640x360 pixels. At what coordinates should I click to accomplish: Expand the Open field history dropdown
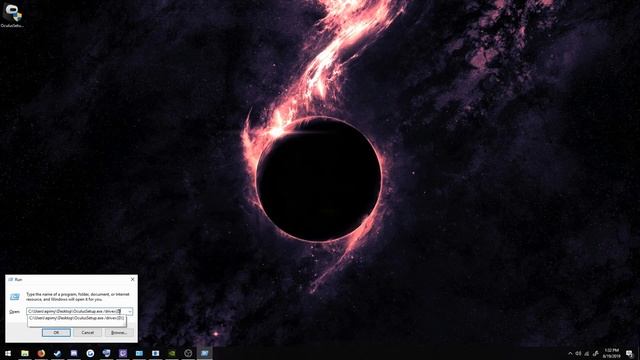coord(130,311)
